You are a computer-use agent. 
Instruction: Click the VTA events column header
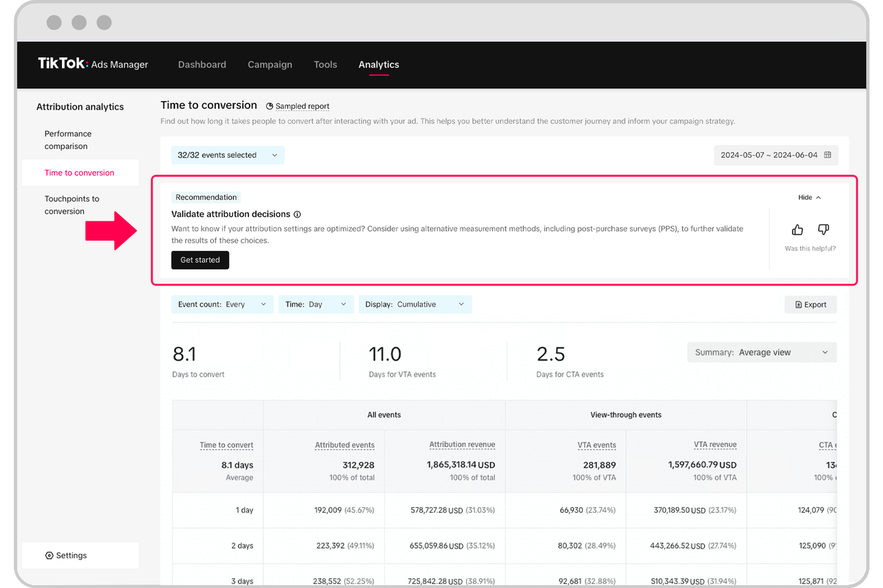pos(597,445)
